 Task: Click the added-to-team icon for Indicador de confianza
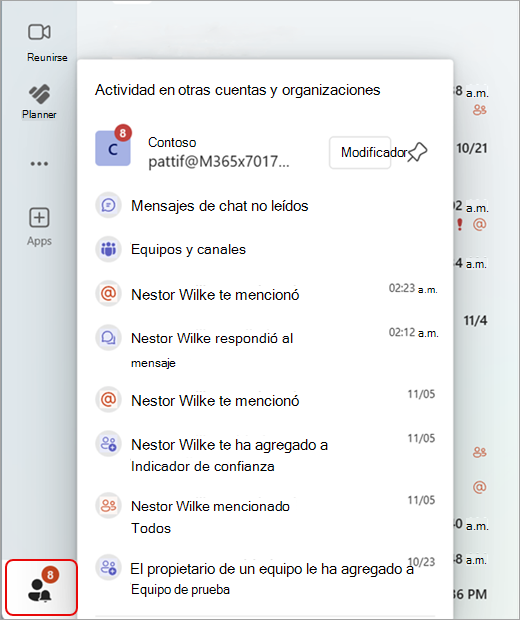click(108, 444)
